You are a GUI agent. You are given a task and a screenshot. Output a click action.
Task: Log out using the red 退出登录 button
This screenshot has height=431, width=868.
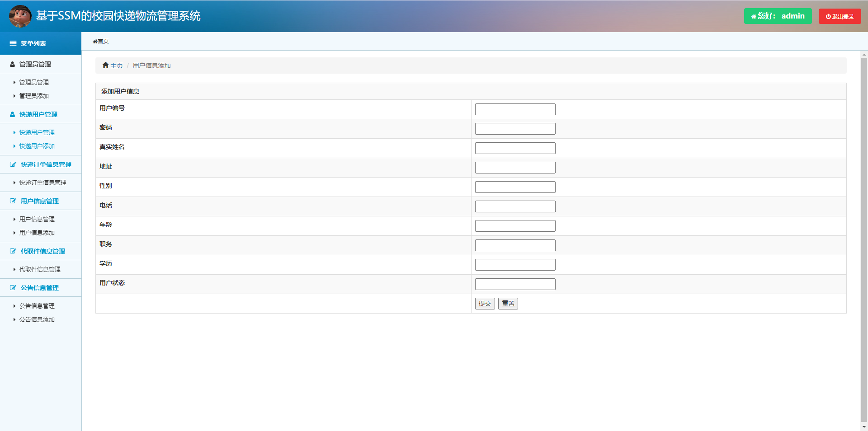point(840,16)
